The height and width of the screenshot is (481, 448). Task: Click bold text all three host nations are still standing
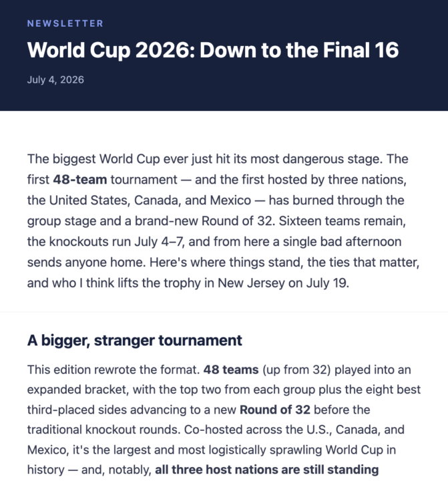click(x=267, y=470)
